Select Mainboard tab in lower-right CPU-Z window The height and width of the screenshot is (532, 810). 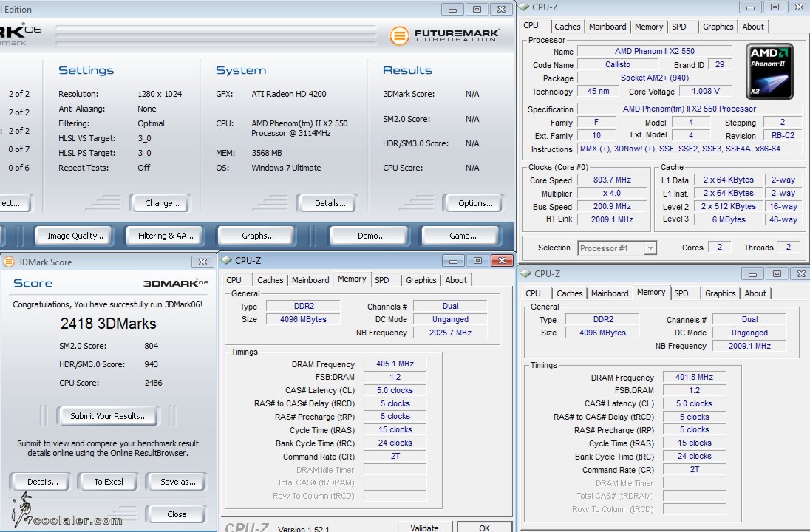pyautogui.click(x=610, y=293)
